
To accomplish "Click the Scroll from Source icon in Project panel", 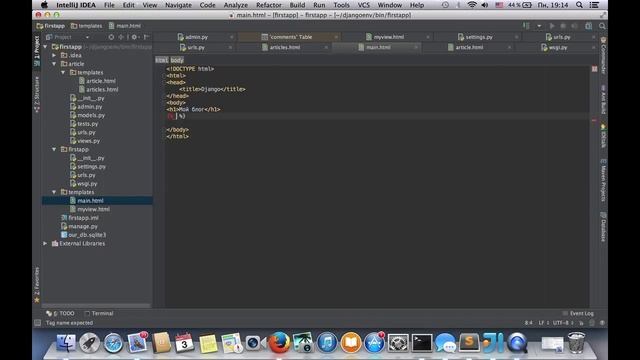I will point(111,37).
